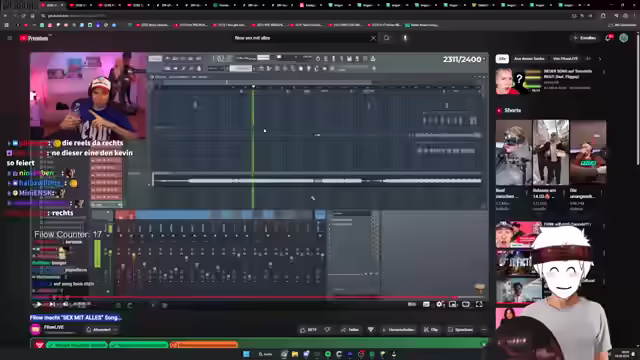This screenshot has height=360, width=640.
Task: Click the Teilen share button
Action: click(x=350, y=330)
